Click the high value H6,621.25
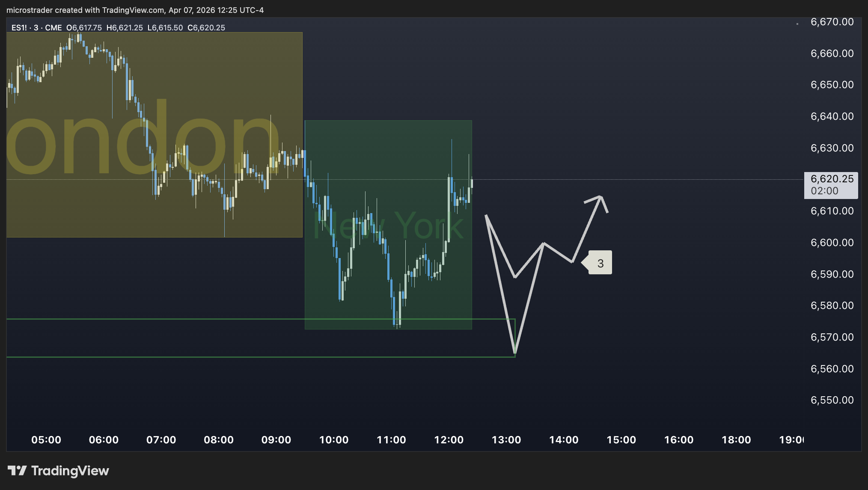The width and height of the screenshot is (868, 490). (125, 28)
